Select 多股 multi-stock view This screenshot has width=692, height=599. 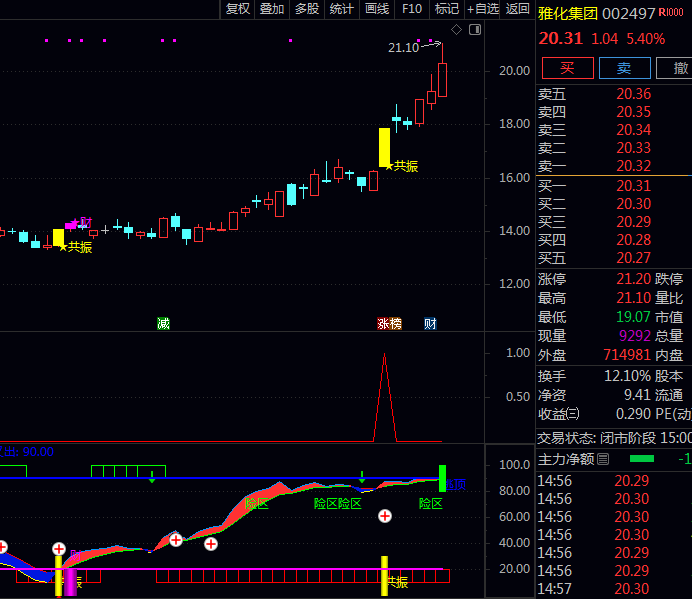[307, 9]
